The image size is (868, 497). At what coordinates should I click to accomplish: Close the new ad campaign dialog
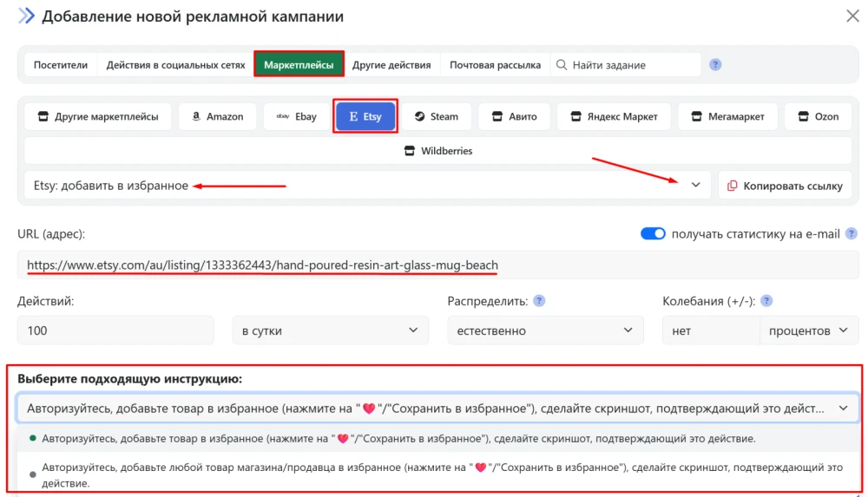pyautogui.click(x=852, y=16)
